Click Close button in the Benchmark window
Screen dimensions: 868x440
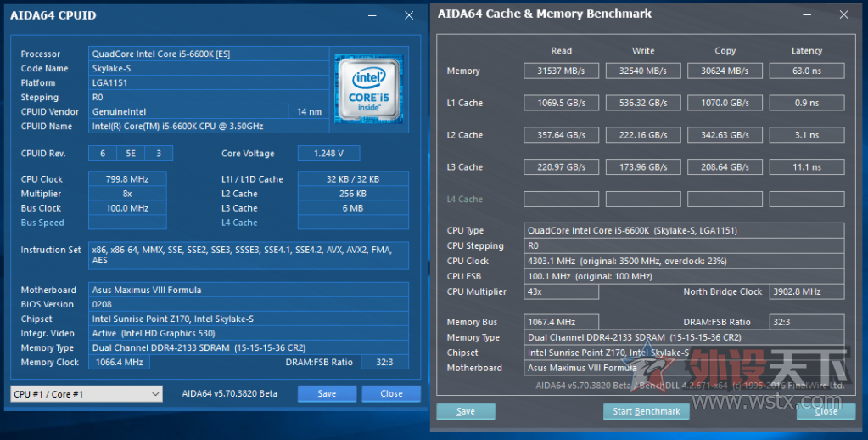coord(826,411)
